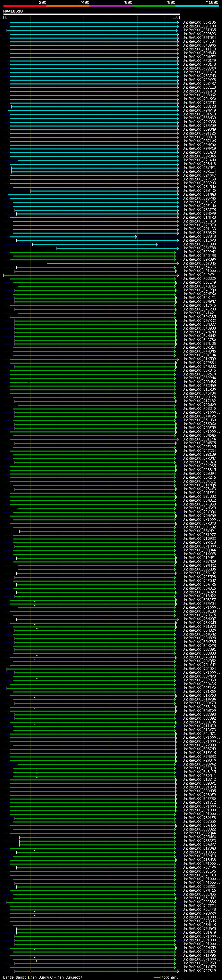Click the UniRef100_C2A4C6 label
Viewport: 222px width, 980px height.
199,684
